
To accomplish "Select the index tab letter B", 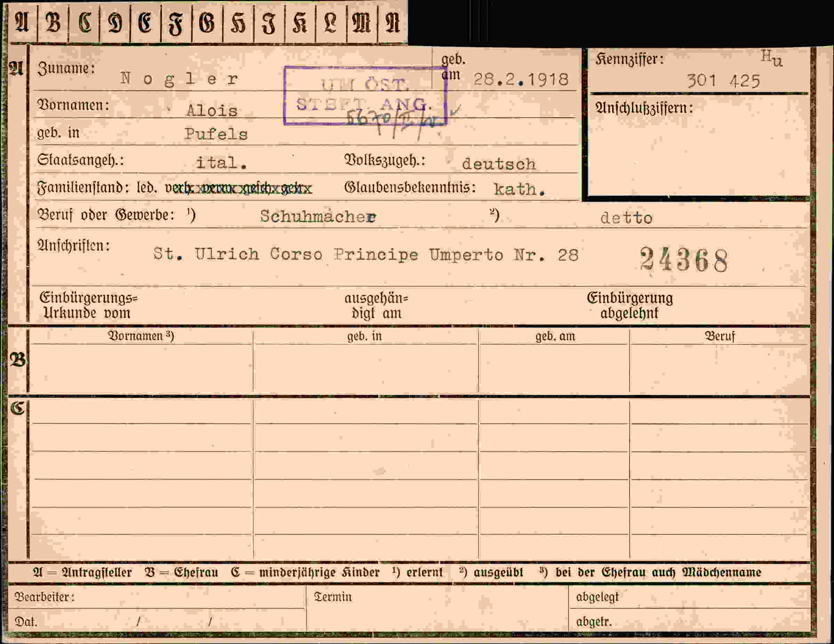I will click(x=53, y=23).
